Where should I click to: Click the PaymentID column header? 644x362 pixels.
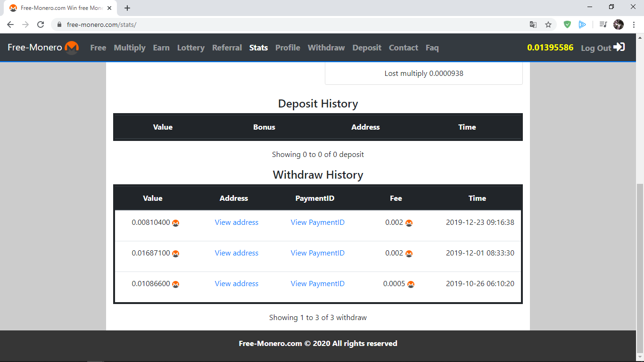[315, 198]
